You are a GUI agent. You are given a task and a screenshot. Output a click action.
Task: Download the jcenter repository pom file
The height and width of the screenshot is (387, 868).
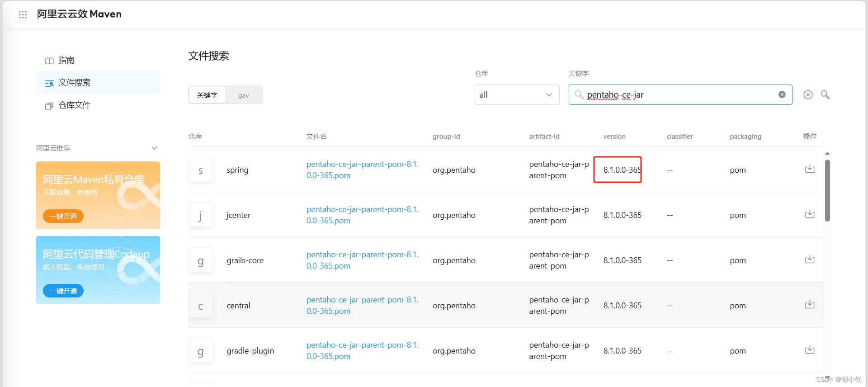click(x=810, y=214)
